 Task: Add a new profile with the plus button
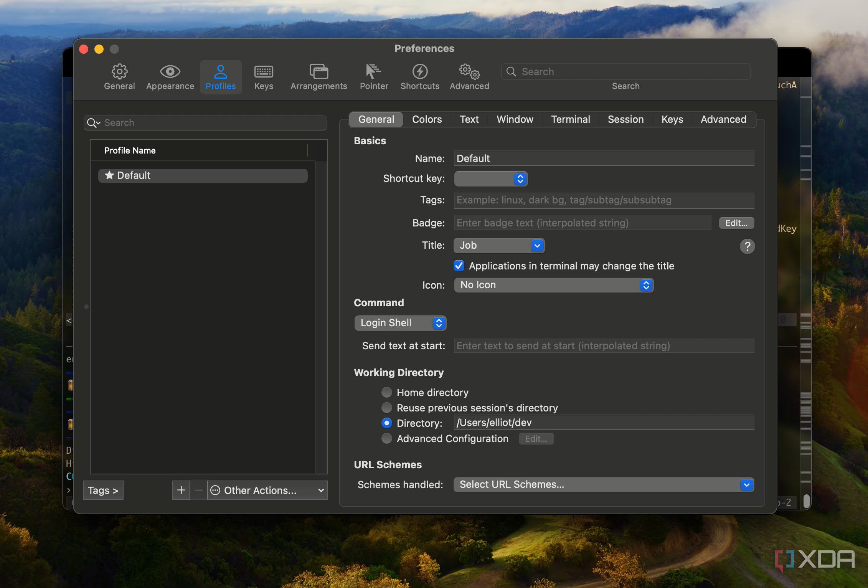pos(181,490)
